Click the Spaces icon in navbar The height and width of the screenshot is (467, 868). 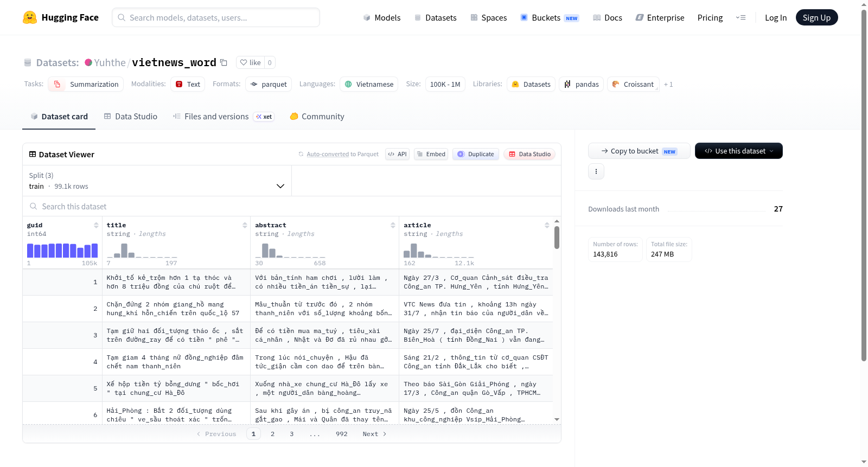click(x=474, y=17)
